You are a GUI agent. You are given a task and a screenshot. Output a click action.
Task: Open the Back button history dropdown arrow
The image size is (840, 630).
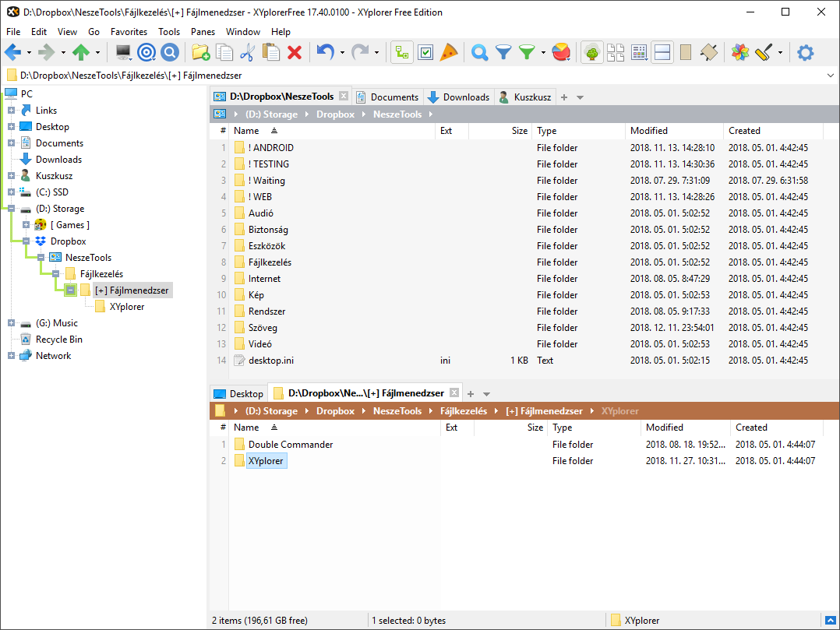click(29, 52)
